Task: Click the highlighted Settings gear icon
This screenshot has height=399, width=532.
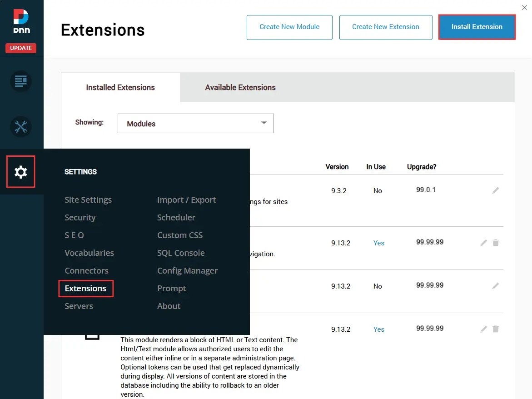Action: click(x=20, y=172)
